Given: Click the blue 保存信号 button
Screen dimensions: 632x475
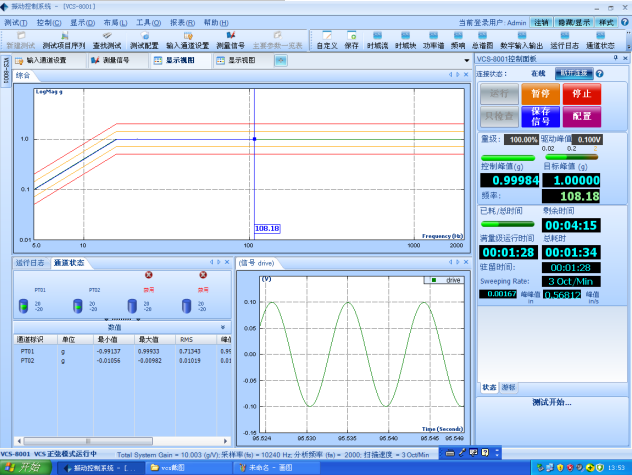Looking at the screenshot, I should coord(540,117).
